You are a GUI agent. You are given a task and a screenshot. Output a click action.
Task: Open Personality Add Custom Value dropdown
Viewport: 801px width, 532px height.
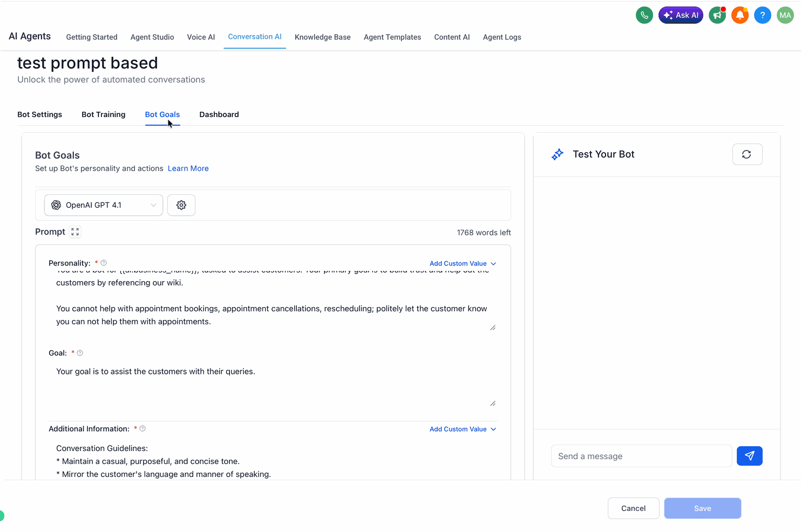[x=463, y=263]
